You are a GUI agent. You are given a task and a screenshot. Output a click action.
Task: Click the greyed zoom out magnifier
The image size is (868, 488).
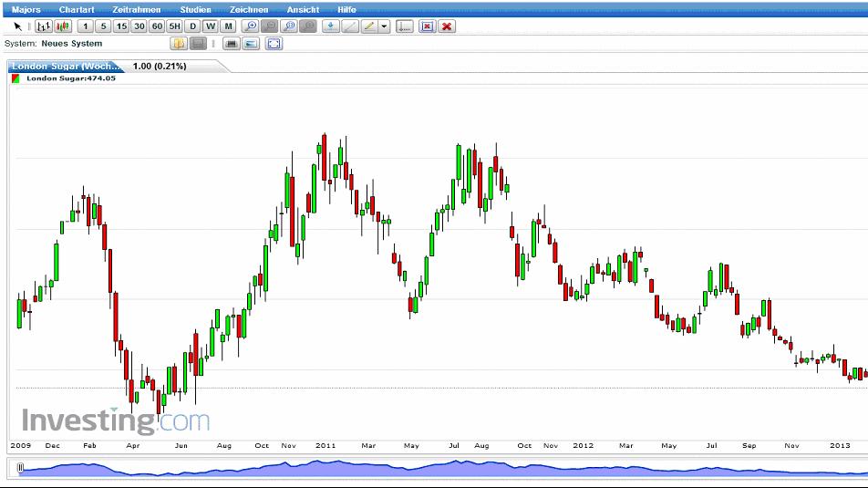pos(270,26)
